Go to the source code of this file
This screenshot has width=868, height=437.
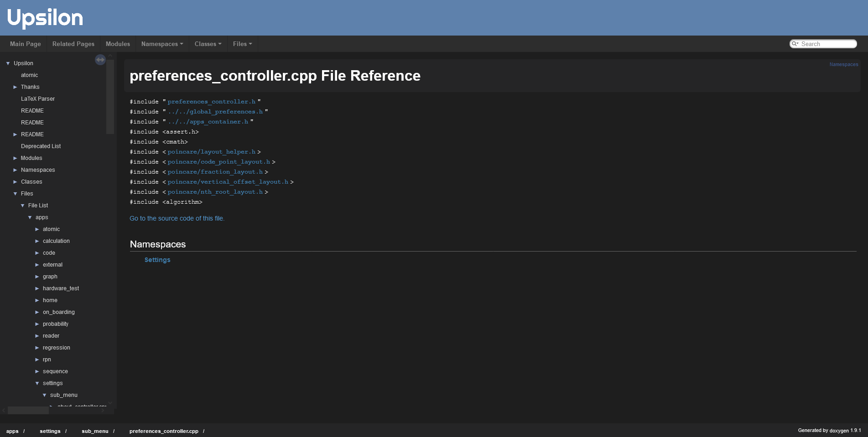(x=177, y=218)
